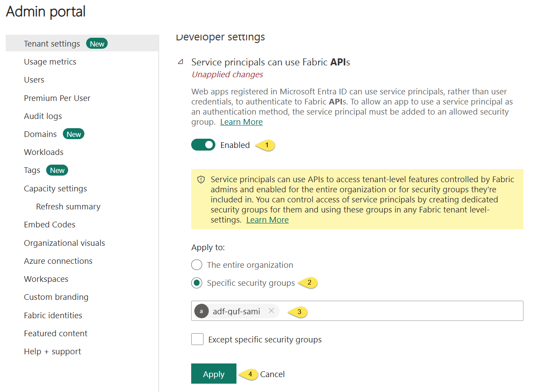
Task: Open the Usage metrics page
Action: click(x=50, y=61)
